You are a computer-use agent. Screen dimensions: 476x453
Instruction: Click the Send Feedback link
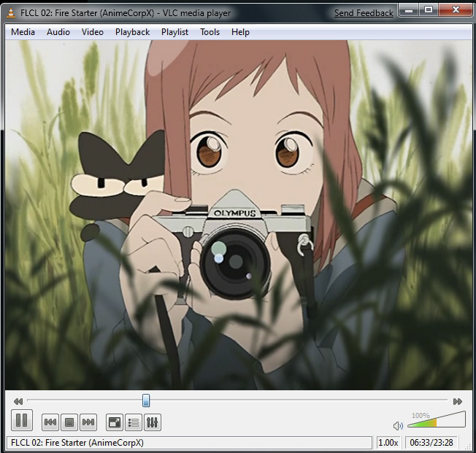(364, 13)
